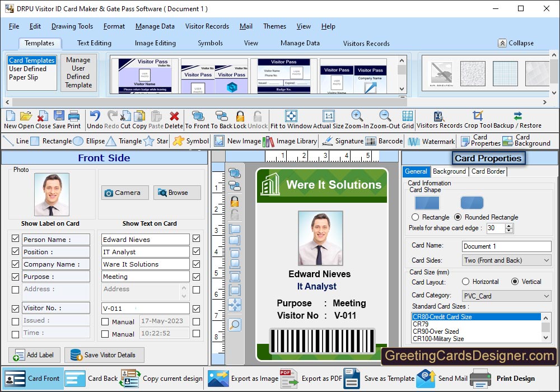Click Export as PDF

point(311,379)
